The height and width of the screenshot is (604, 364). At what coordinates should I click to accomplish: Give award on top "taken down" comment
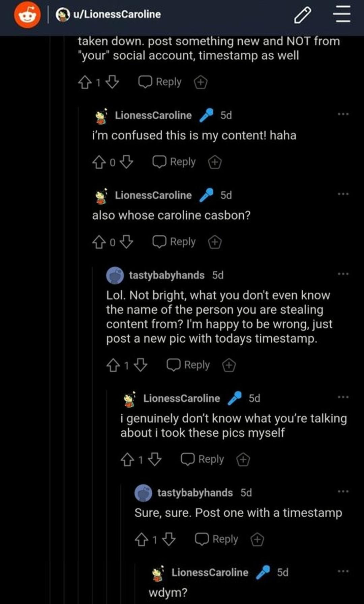coord(201,82)
